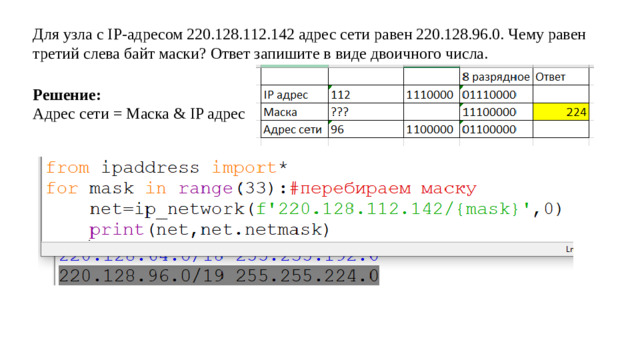The image size is (640, 360).
Task: Click cell containing 1110000
Action: [x=431, y=95]
